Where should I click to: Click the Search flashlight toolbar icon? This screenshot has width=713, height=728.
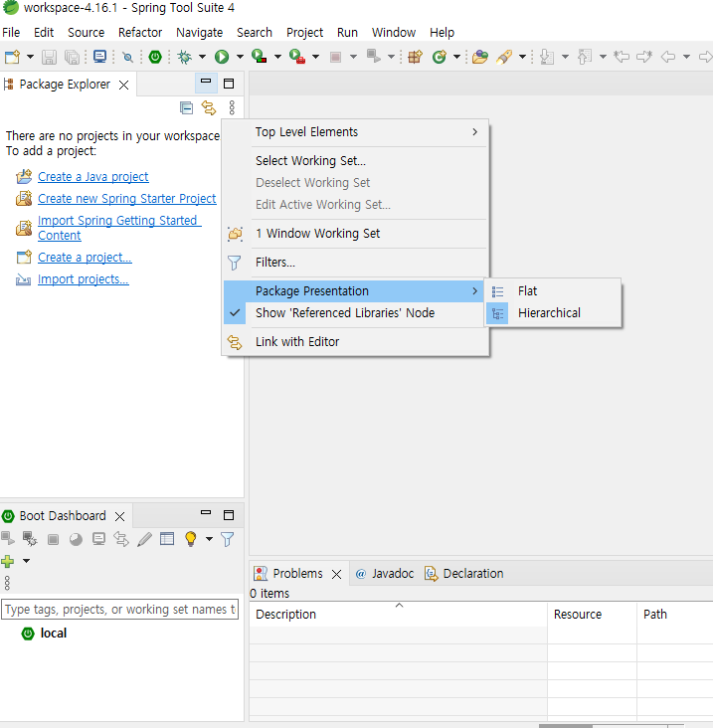click(x=504, y=57)
